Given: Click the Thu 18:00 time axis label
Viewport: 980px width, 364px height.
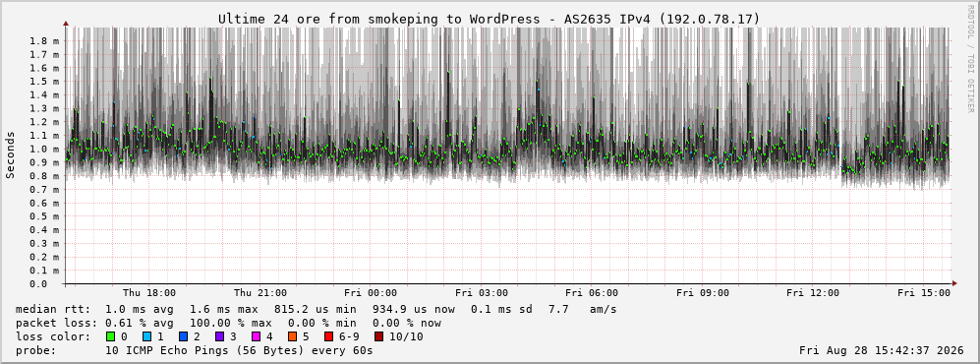Looking at the screenshot, I should coord(149,293).
